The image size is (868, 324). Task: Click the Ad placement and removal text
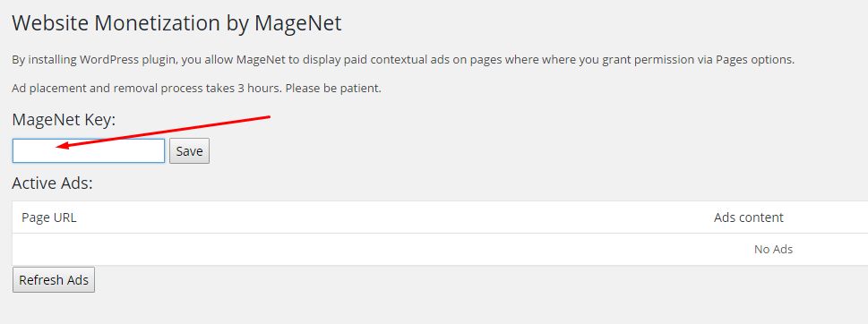point(79,88)
